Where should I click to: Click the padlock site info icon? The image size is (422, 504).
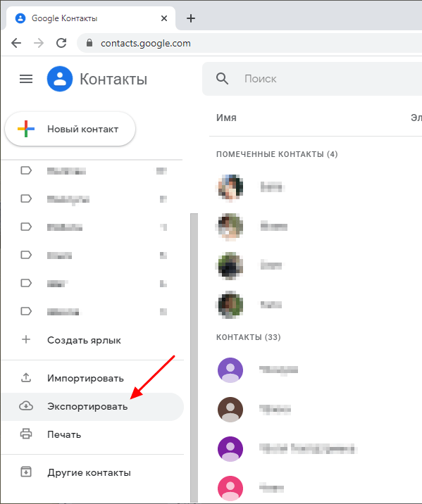tap(89, 43)
